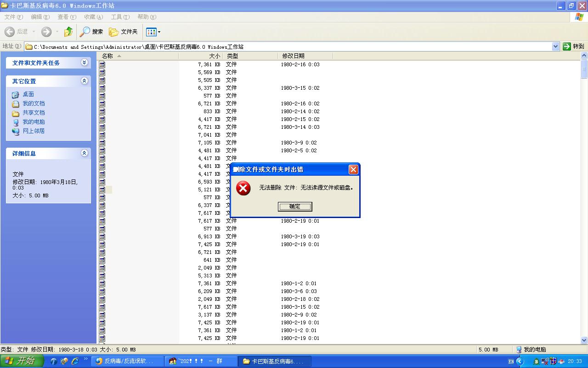
Task: Expand the address bar dropdown
Action: click(555, 46)
